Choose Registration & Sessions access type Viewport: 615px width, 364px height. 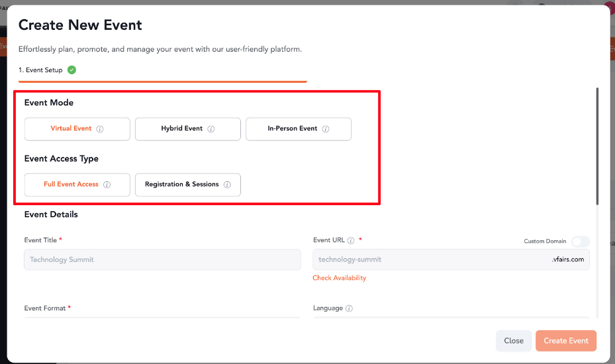pos(188,185)
